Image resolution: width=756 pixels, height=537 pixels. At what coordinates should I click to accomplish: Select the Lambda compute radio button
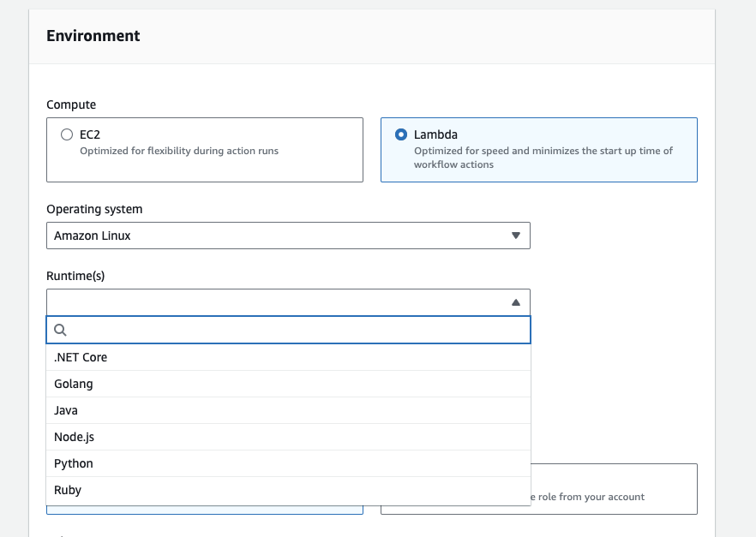pos(401,134)
